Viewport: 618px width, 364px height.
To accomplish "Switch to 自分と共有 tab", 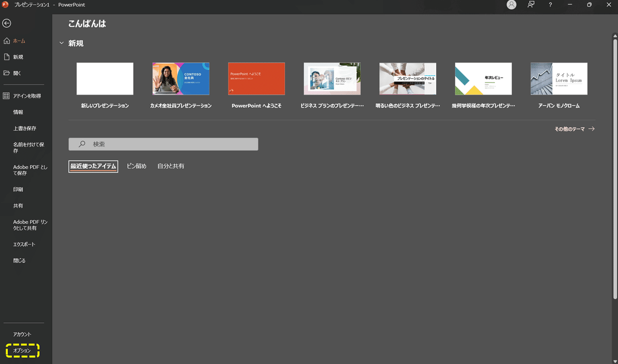I will 171,166.
